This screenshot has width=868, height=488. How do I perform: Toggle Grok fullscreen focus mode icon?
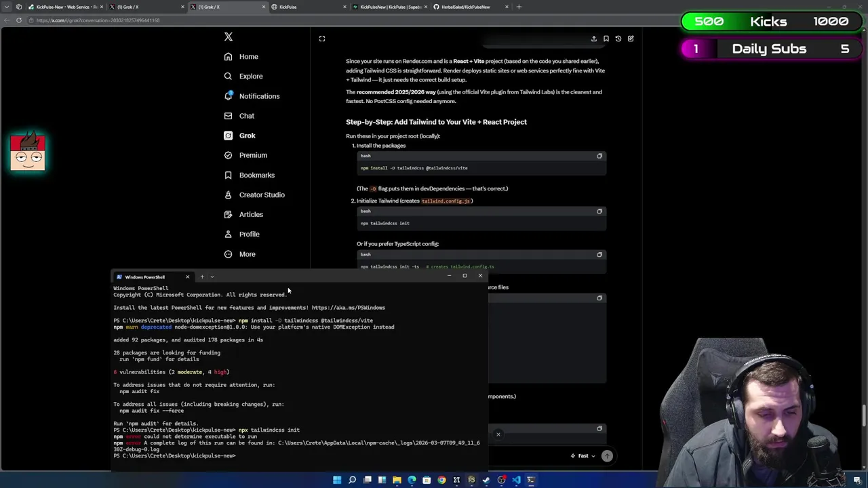(x=322, y=39)
